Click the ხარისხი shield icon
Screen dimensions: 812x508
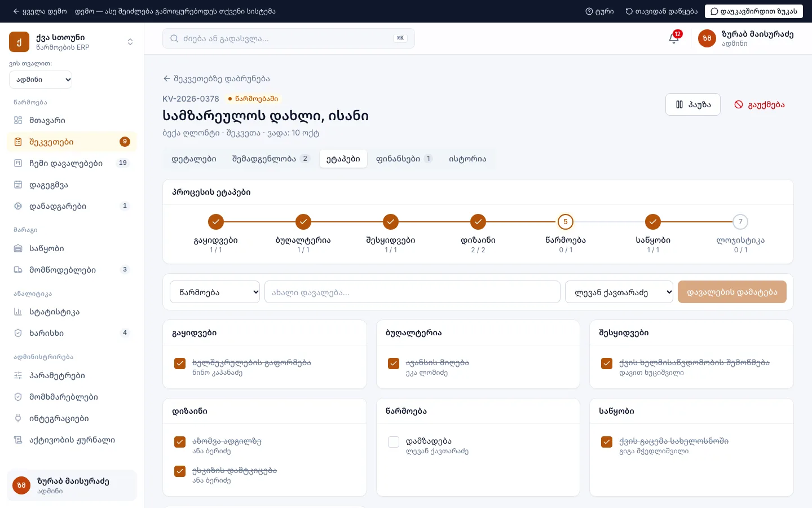tap(18, 333)
